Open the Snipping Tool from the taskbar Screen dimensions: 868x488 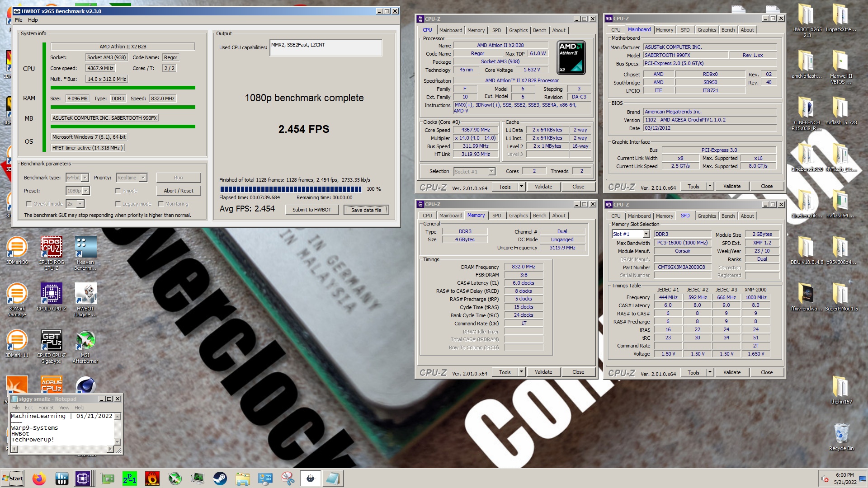(x=288, y=479)
